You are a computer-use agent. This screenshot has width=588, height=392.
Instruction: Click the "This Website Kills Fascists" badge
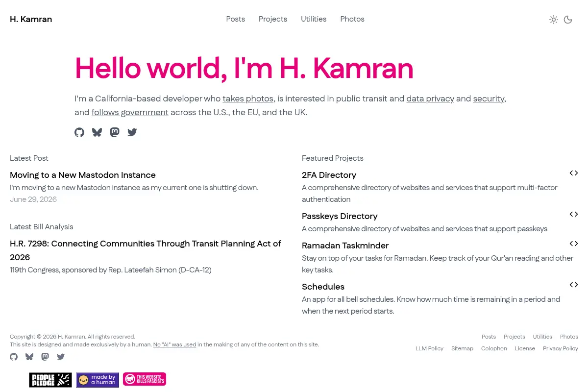tap(145, 379)
